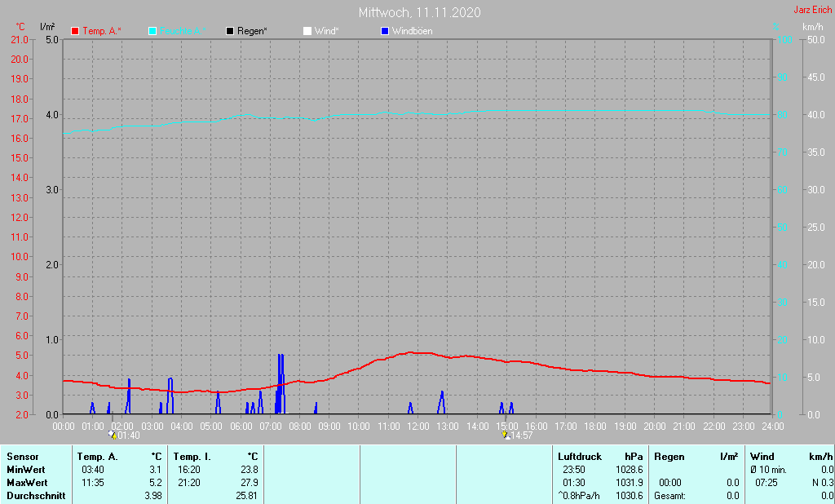Click the cyan Feuchte A. legend swatch

(x=152, y=31)
